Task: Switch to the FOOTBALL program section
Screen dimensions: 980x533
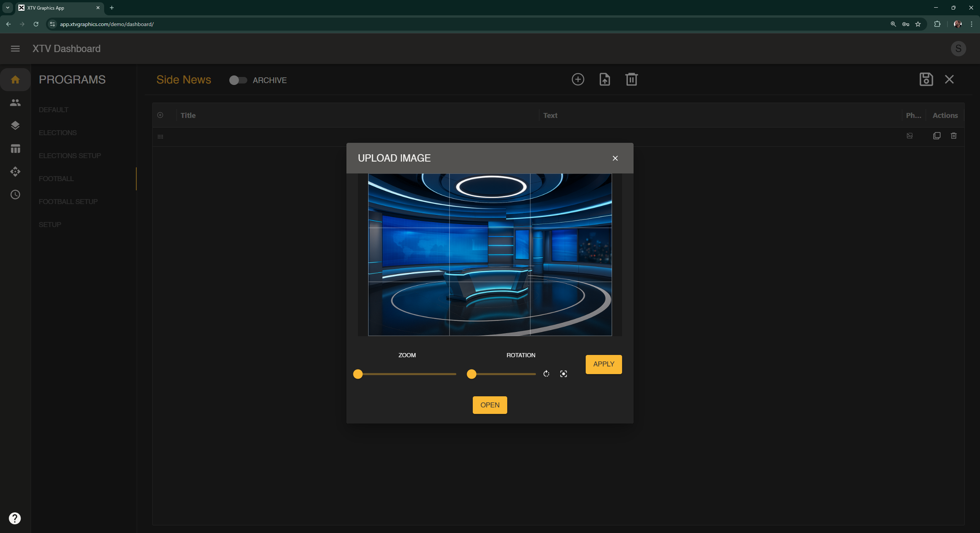Action: (x=56, y=178)
